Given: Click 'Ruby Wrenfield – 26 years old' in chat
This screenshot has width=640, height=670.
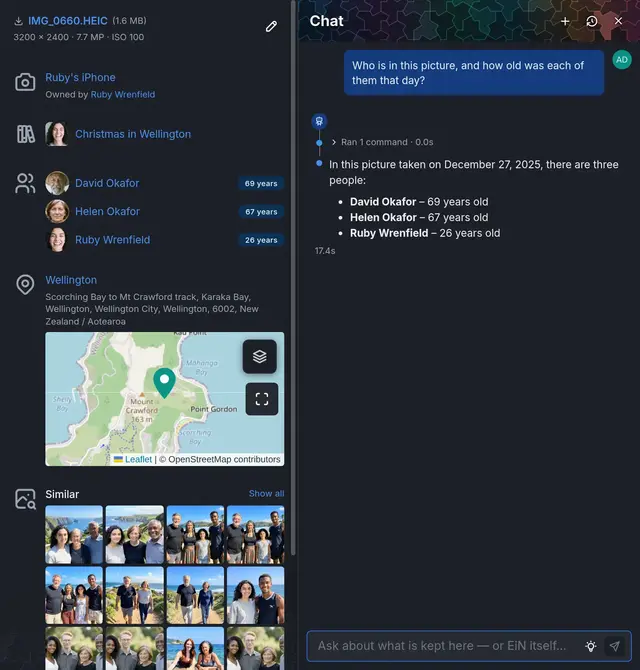Looking at the screenshot, I should (425, 233).
